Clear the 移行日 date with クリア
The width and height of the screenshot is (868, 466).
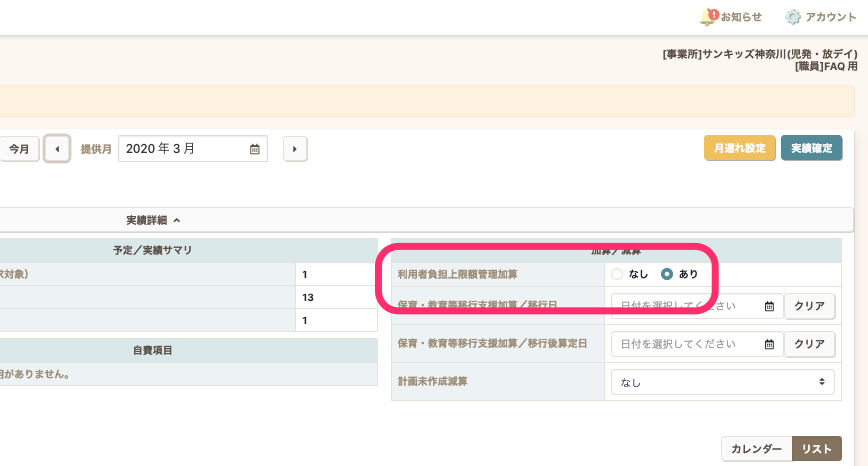coord(809,306)
